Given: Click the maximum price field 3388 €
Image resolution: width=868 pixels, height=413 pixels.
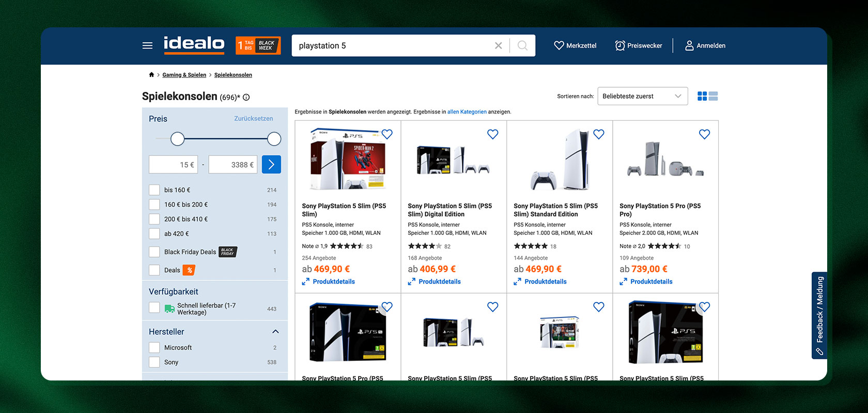Looking at the screenshot, I should point(233,165).
